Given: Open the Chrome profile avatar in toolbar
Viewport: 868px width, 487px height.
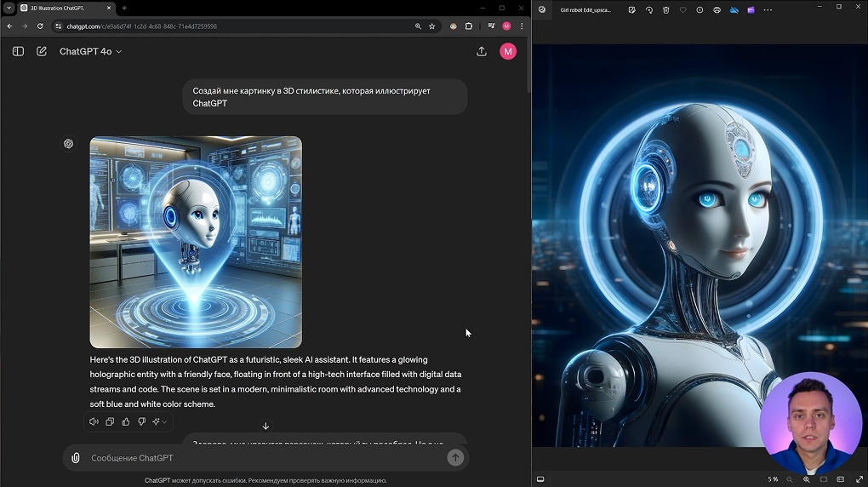Looking at the screenshot, I should click(x=506, y=26).
